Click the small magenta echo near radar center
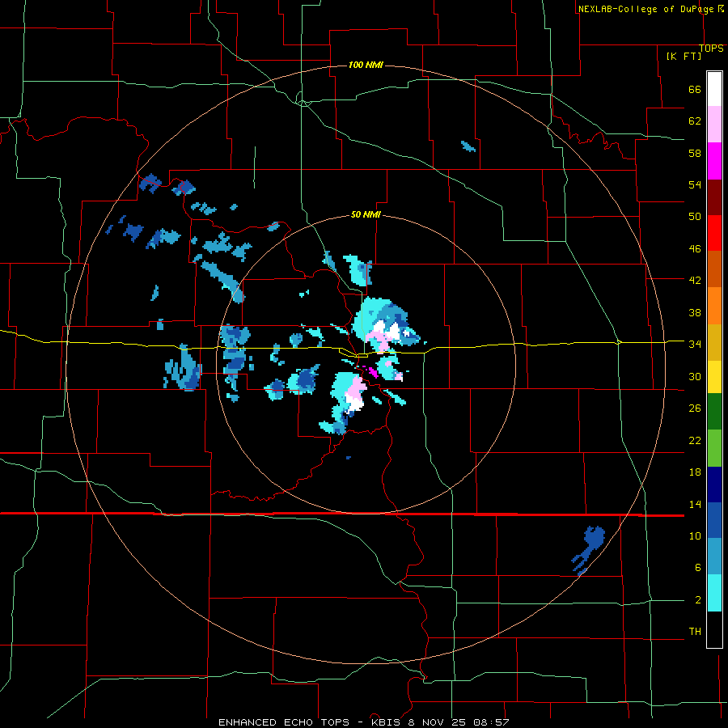728x728 pixels. point(371,371)
